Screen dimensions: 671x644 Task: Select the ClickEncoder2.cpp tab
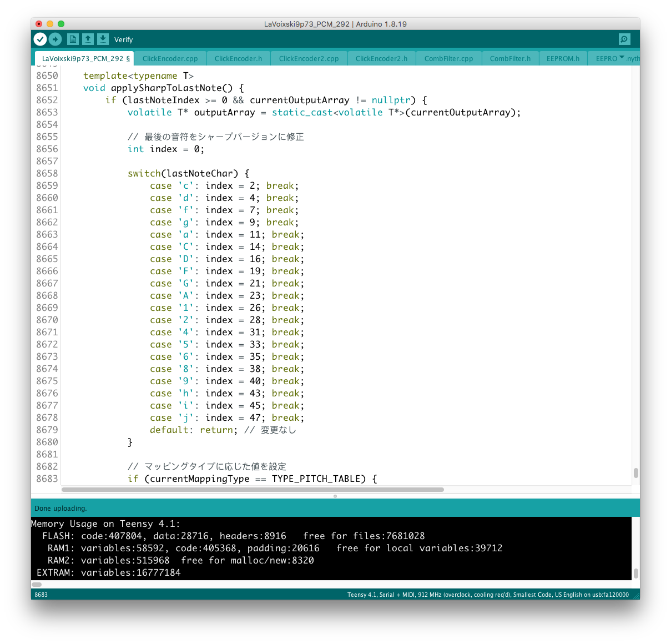pyautogui.click(x=309, y=58)
